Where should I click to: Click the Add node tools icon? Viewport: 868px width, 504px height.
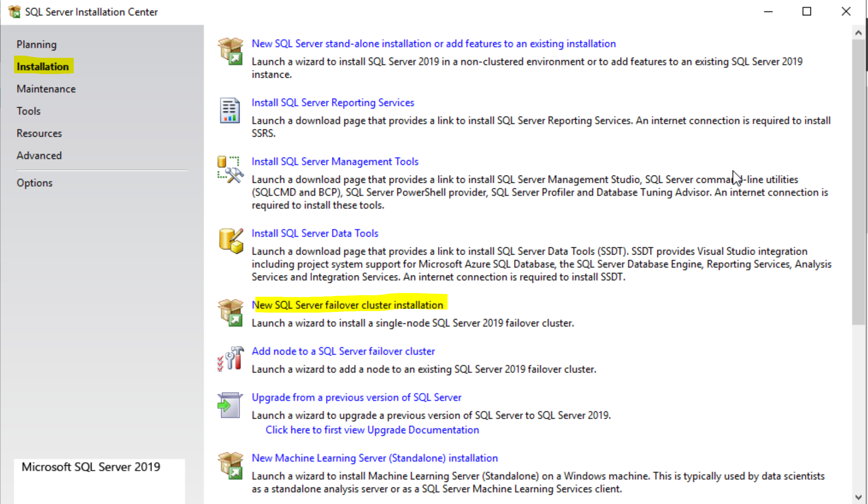[x=230, y=359]
